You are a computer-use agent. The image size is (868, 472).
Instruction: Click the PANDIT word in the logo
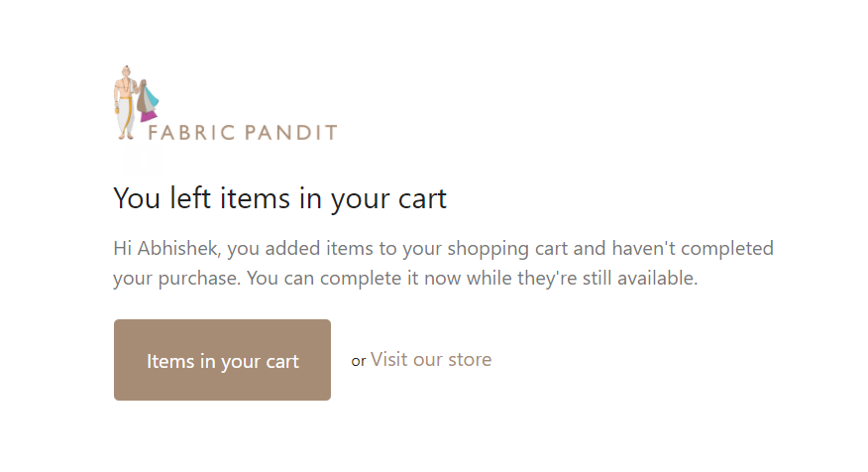[x=290, y=133]
